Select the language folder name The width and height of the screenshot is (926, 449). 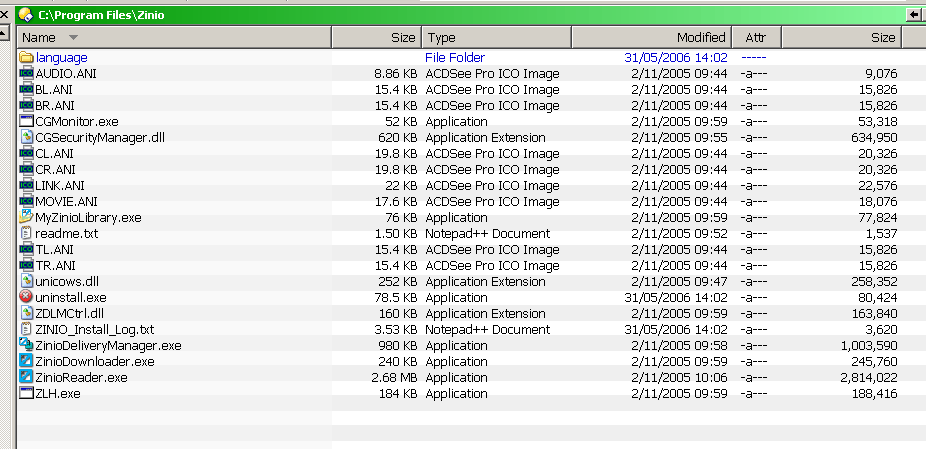tap(61, 57)
